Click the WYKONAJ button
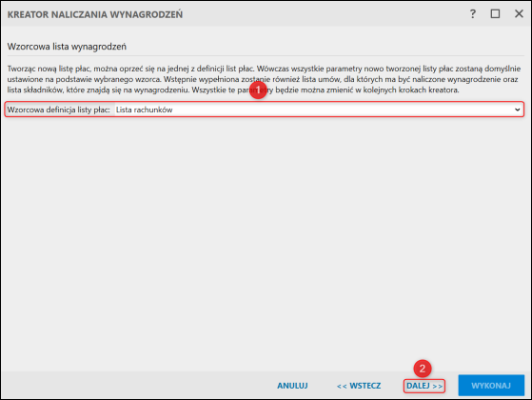This screenshot has height=400, width=532. click(491, 386)
